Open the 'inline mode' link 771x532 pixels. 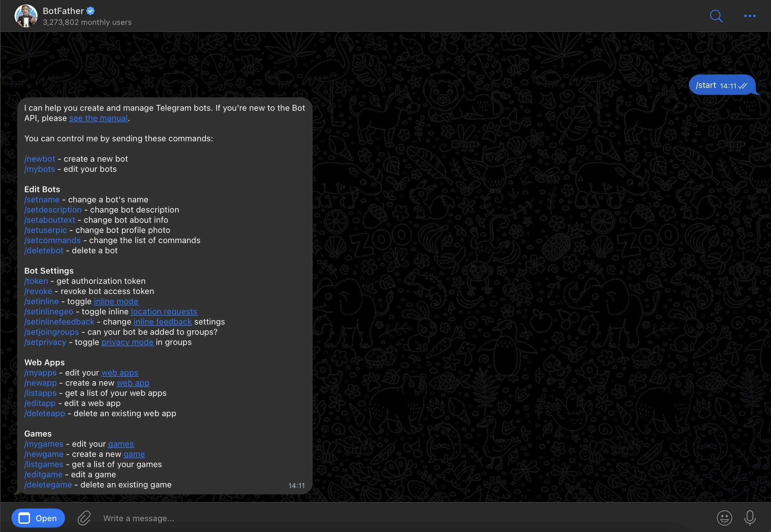point(116,302)
